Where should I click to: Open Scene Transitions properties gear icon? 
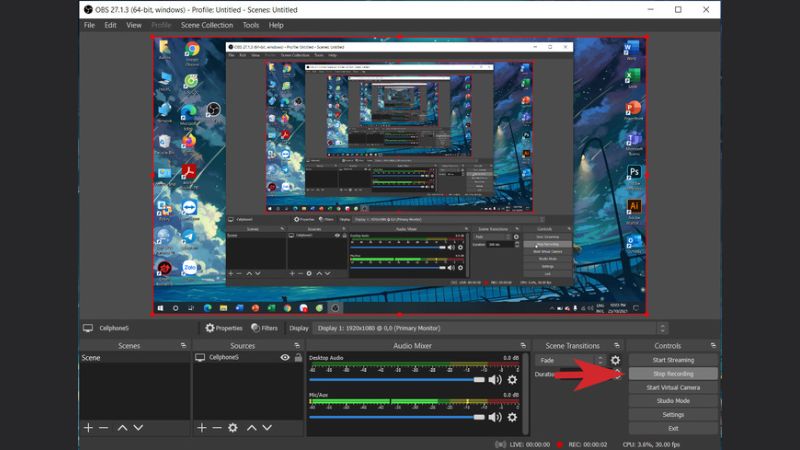pyautogui.click(x=615, y=360)
